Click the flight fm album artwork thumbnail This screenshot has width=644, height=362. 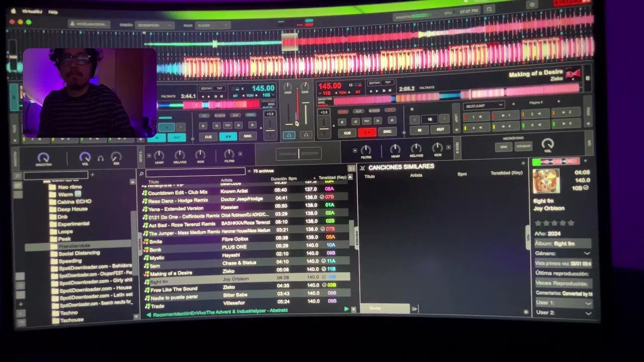[546, 182]
